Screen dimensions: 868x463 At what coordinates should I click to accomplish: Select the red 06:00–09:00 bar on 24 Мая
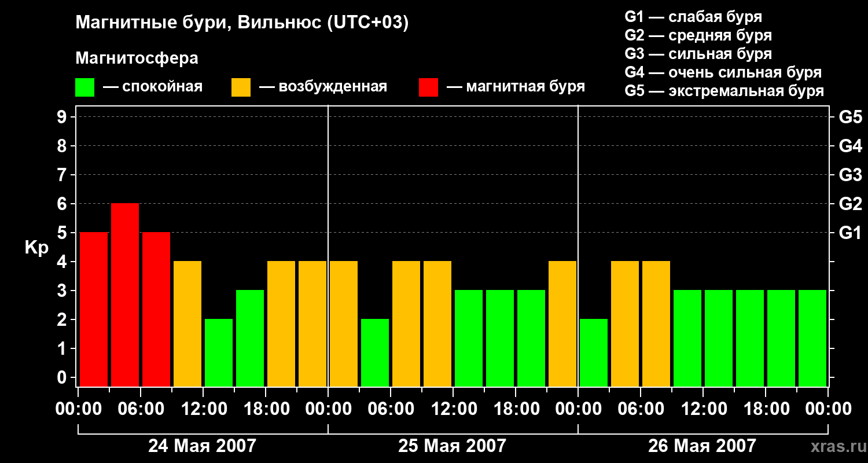tap(156, 309)
